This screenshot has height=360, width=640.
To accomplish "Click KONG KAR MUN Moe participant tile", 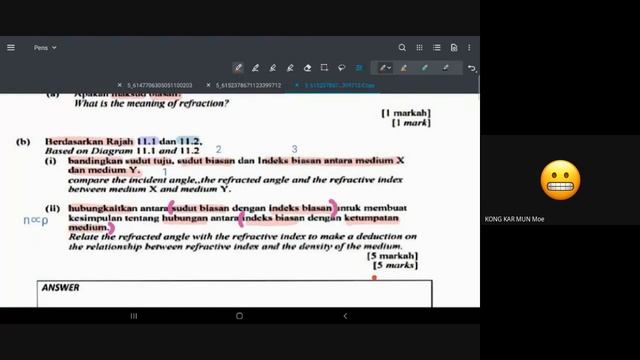I will point(560,180).
